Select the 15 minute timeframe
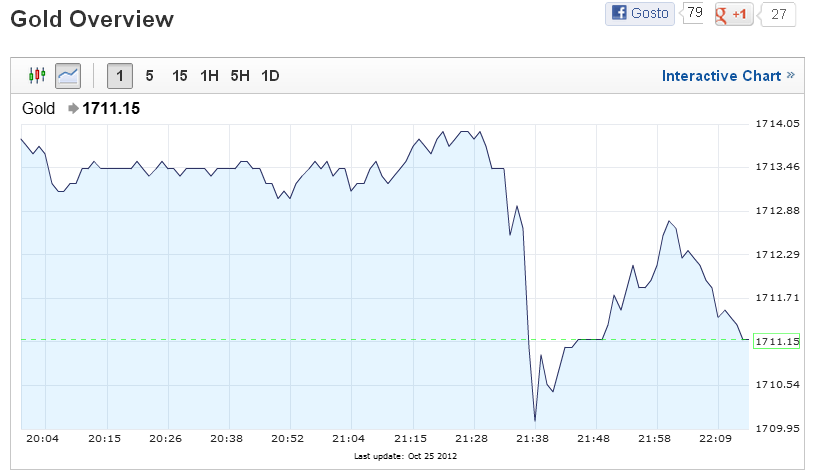 click(179, 76)
